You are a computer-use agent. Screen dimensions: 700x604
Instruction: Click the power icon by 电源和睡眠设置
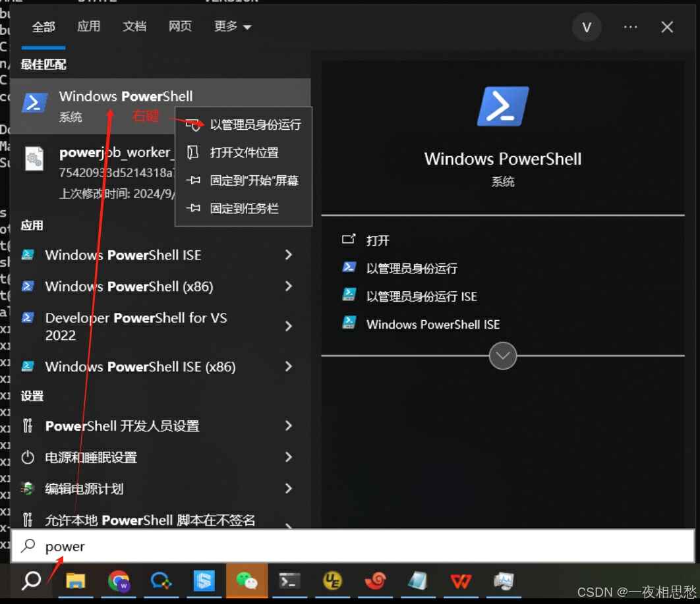tap(28, 457)
